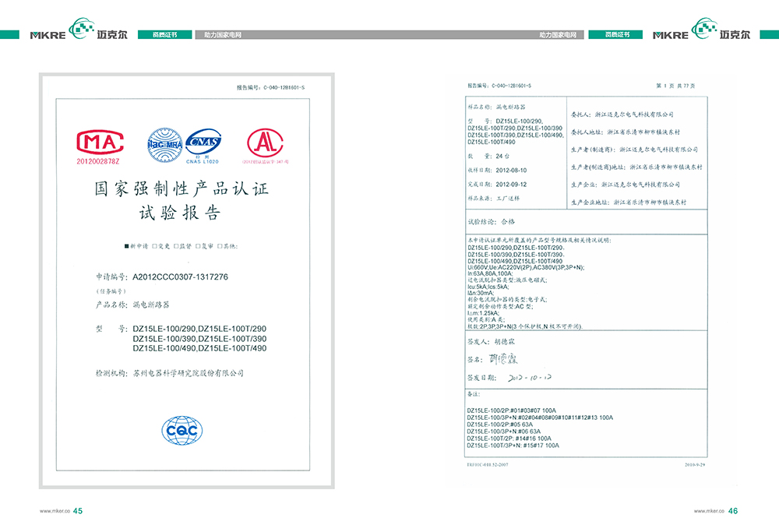Tick the filled 新申请 checkbox
The height and width of the screenshot is (532, 779).
[127, 246]
